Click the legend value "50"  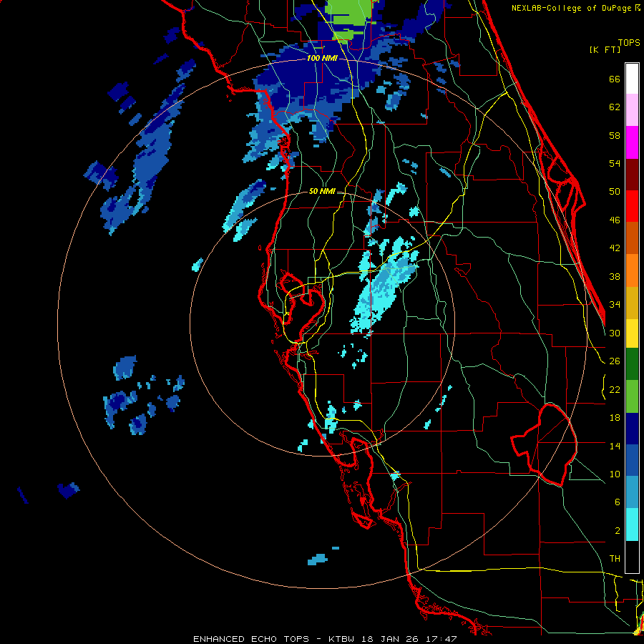(x=615, y=192)
